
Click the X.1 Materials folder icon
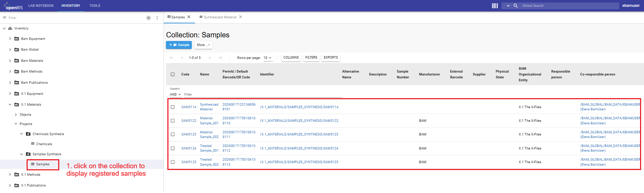17,105
